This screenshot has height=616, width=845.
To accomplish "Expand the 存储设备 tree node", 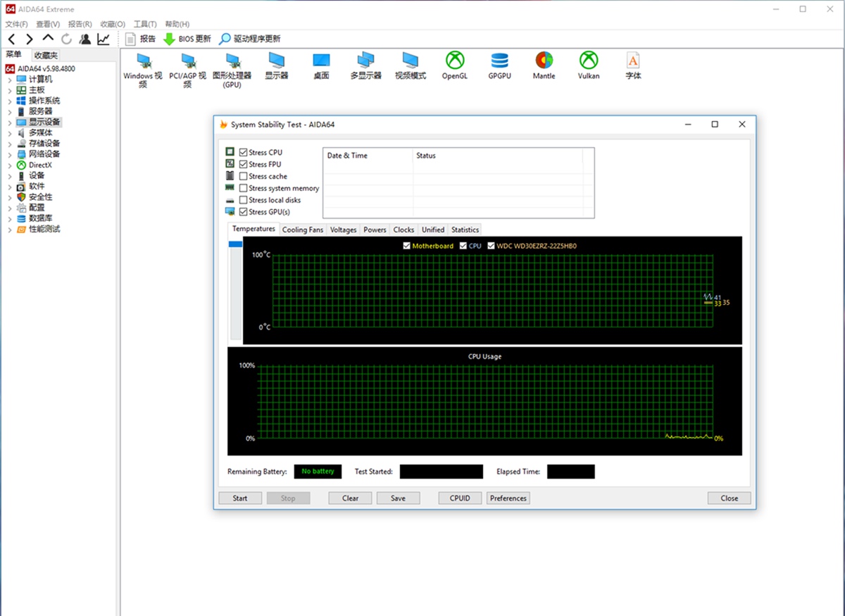I will click(10, 144).
